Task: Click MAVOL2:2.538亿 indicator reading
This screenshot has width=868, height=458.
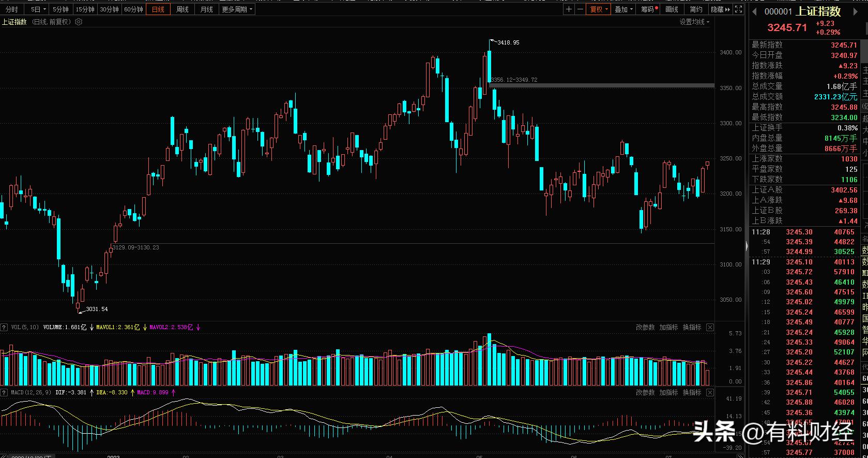Action: pos(171,327)
